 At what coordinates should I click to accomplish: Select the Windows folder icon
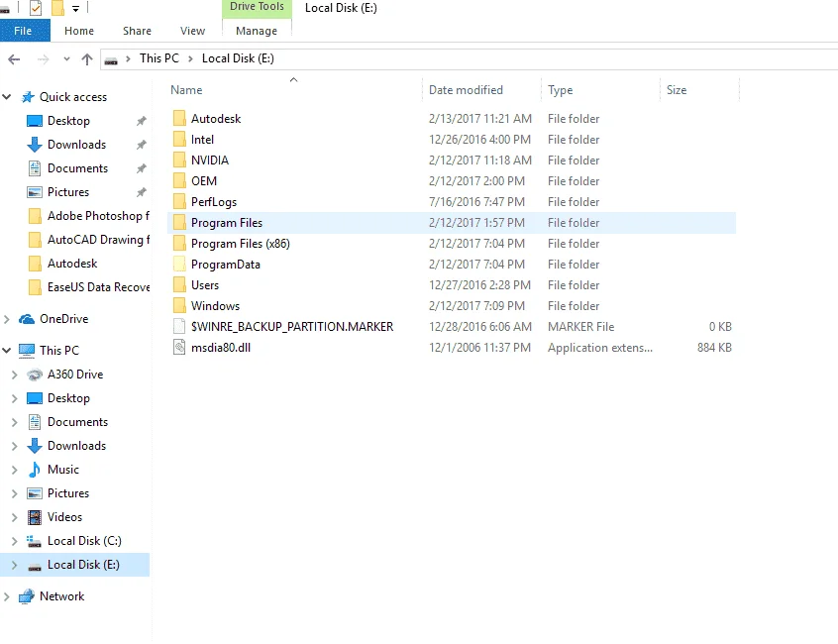[x=179, y=306]
